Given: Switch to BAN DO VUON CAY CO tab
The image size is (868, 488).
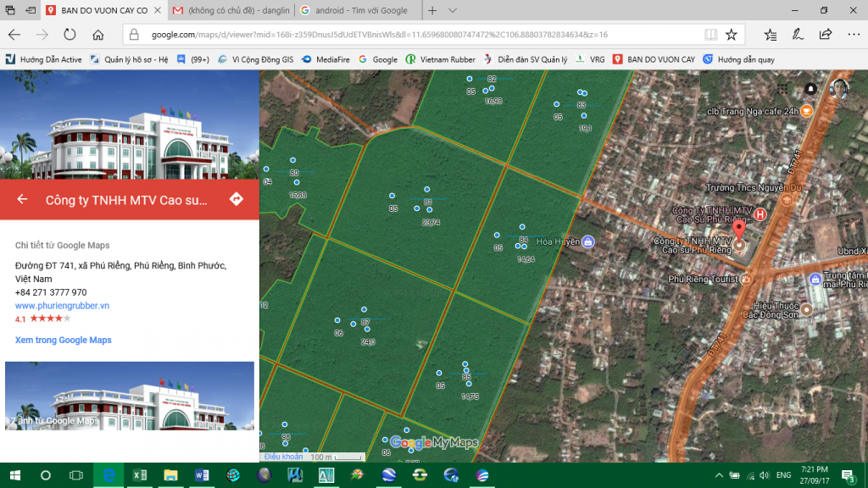Looking at the screenshot, I should click(103, 10).
